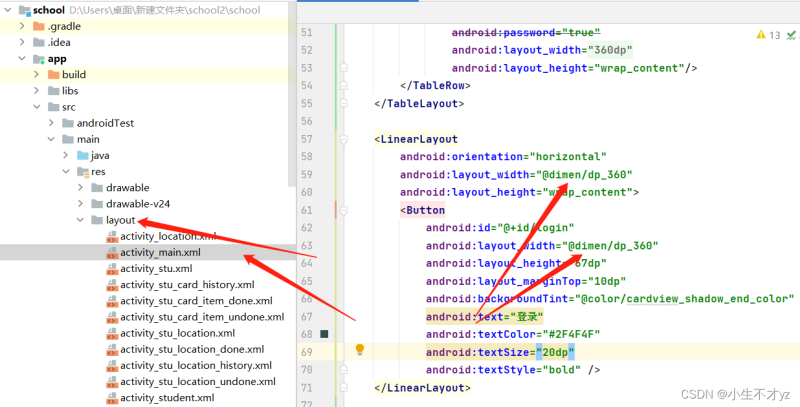Collapse the app module node
The height and width of the screenshot is (407, 800).
tap(22, 59)
